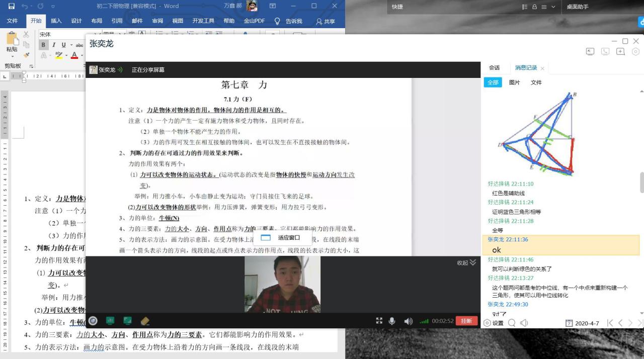Click the add-to-chat plus icon
This screenshot has height=359, width=644.
[x=620, y=51]
